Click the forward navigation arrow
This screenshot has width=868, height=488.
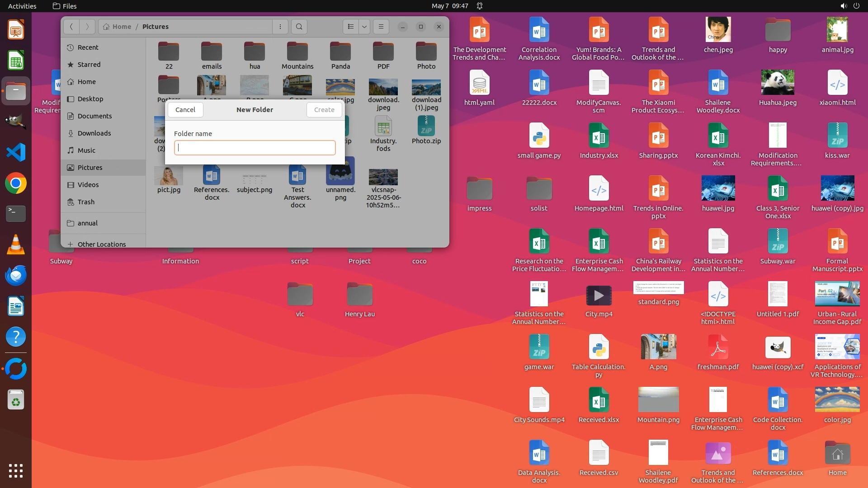pyautogui.click(x=87, y=27)
